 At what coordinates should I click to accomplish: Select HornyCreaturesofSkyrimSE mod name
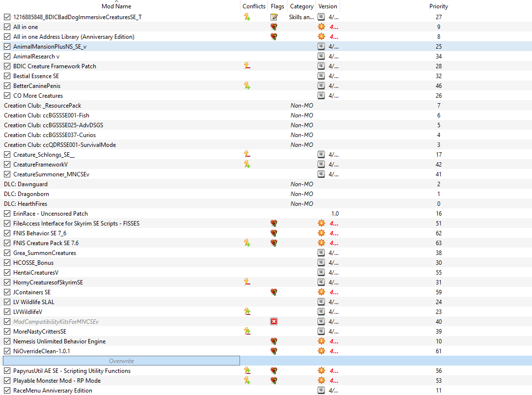[48, 282]
